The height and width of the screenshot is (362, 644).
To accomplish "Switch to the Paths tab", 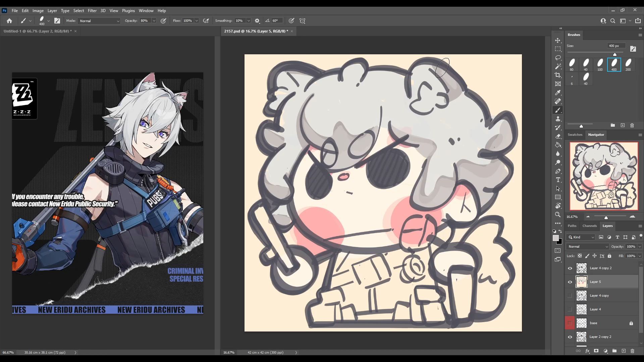I will [x=572, y=226].
